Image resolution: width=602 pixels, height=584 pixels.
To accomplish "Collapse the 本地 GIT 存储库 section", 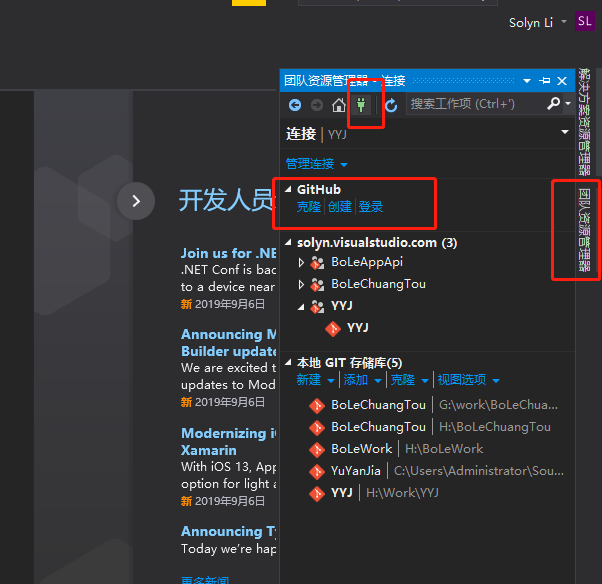I will click(288, 362).
